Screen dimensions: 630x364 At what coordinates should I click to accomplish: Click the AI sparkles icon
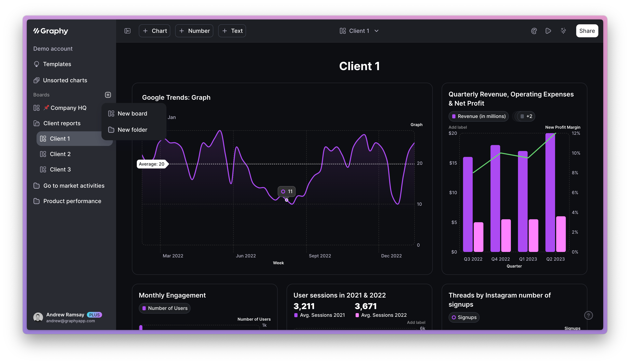(x=563, y=31)
